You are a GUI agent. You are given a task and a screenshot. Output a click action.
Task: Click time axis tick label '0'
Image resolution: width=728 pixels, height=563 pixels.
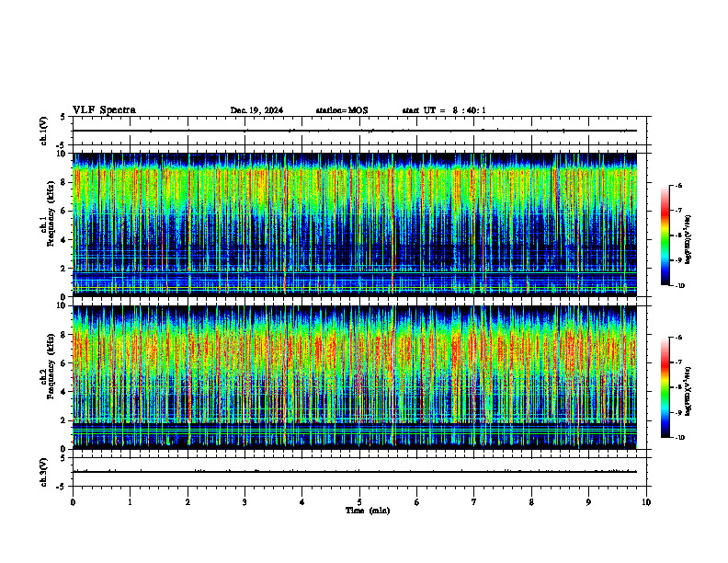click(x=73, y=502)
